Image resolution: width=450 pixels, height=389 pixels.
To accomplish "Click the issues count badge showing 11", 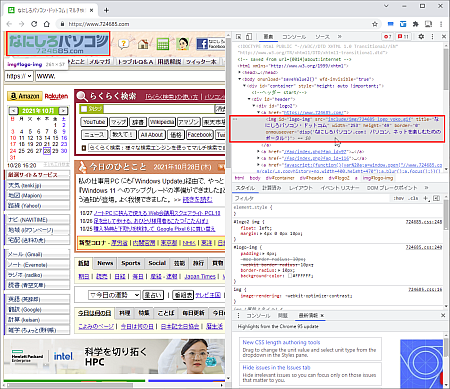I will click(x=403, y=36).
